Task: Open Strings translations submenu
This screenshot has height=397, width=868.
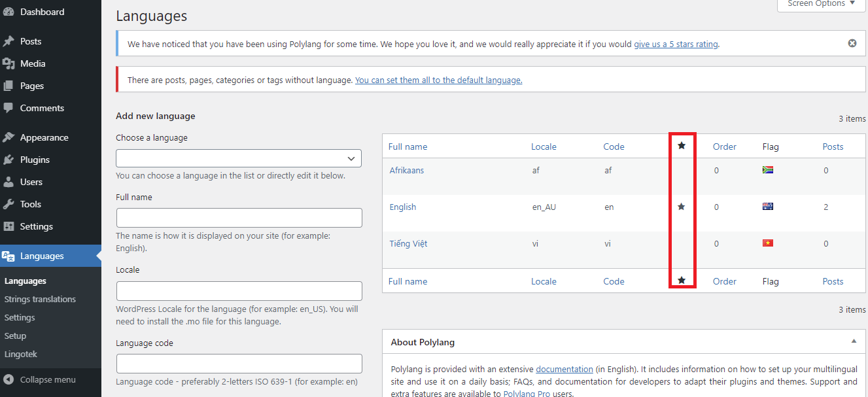Action: pyautogui.click(x=40, y=299)
